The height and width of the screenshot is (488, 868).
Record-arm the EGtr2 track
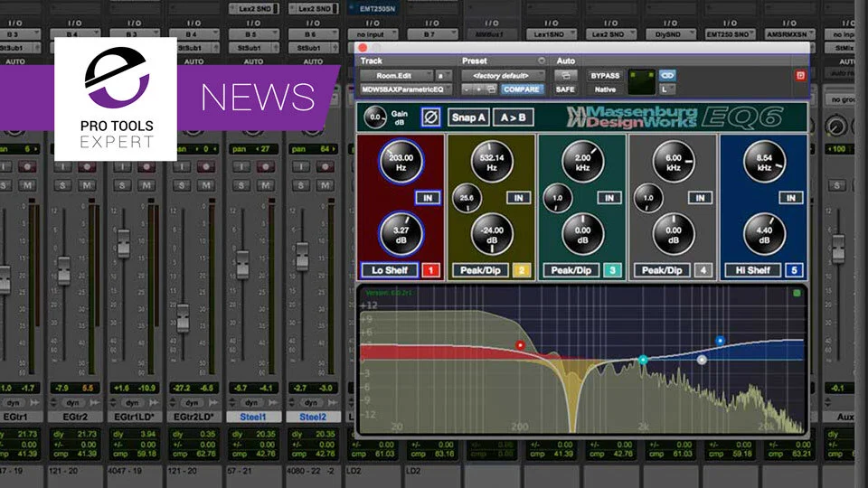click(x=87, y=166)
